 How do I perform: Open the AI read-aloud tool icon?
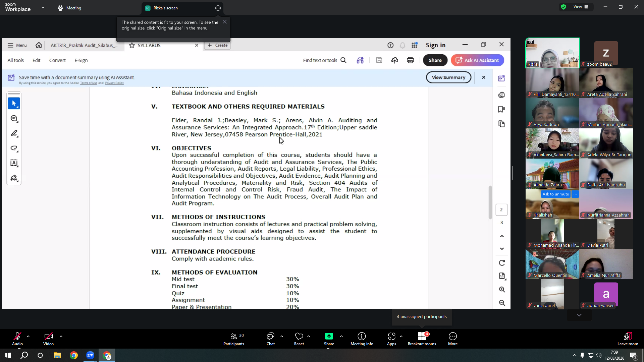(360, 60)
